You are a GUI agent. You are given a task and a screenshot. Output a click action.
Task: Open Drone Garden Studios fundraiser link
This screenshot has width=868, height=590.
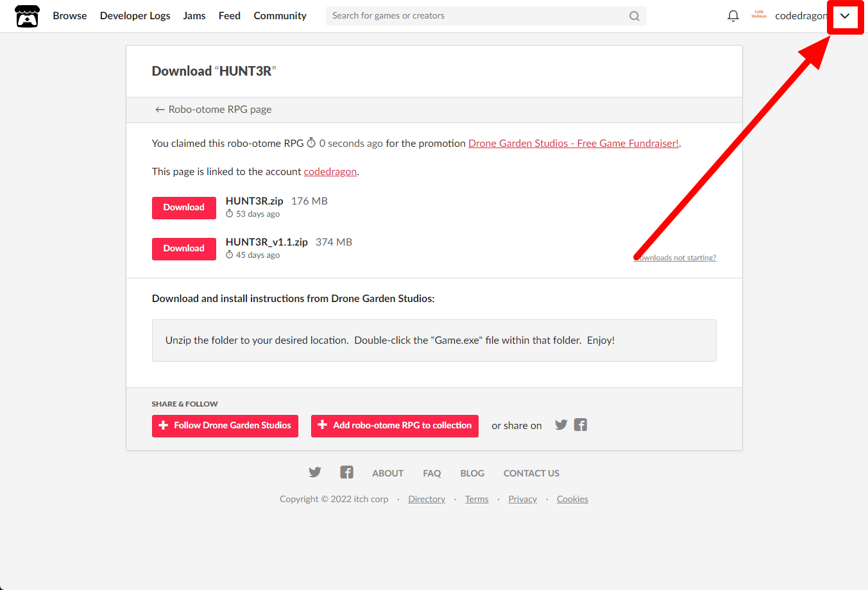[574, 144]
